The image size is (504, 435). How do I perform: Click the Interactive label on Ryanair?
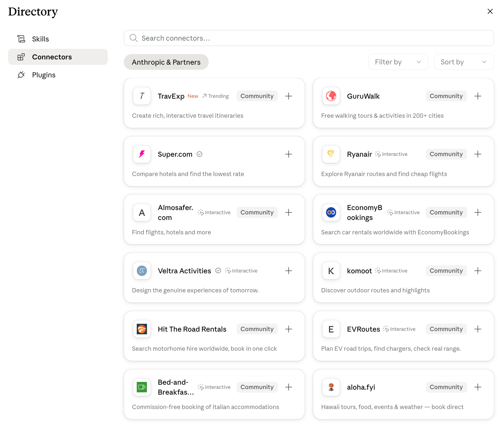pyautogui.click(x=391, y=154)
